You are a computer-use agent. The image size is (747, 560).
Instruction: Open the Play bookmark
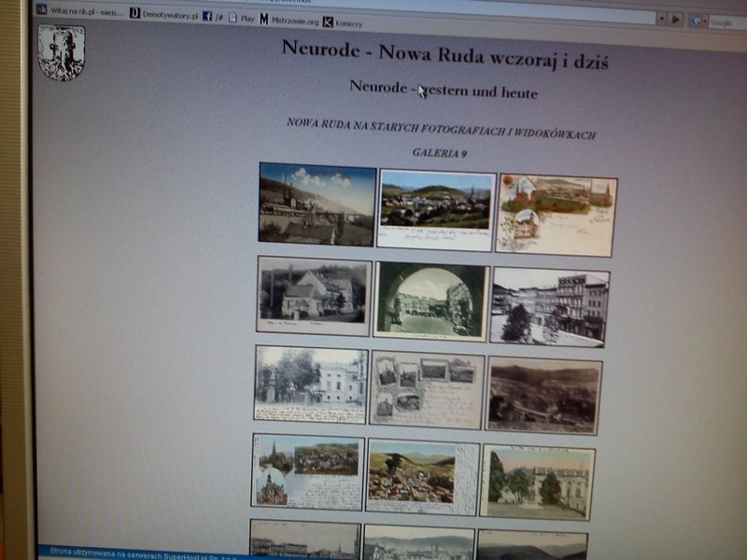[242, 18]
